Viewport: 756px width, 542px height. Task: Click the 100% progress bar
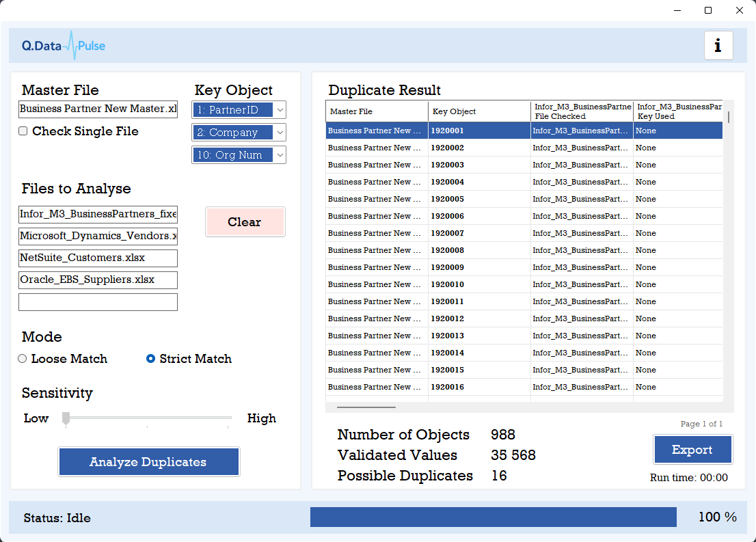(494, 517)
